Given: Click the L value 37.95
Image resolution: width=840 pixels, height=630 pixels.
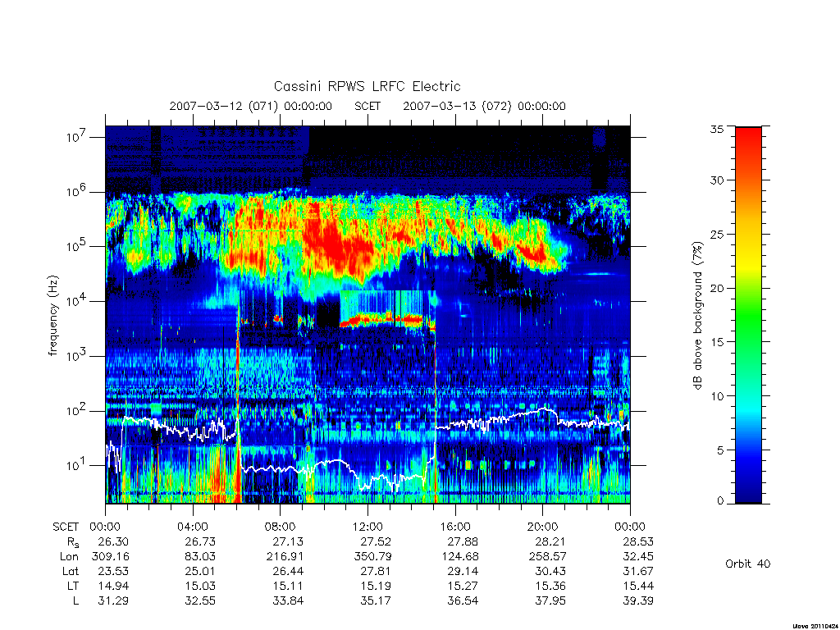Looking at the screenshot, I should tap(550, 601).
